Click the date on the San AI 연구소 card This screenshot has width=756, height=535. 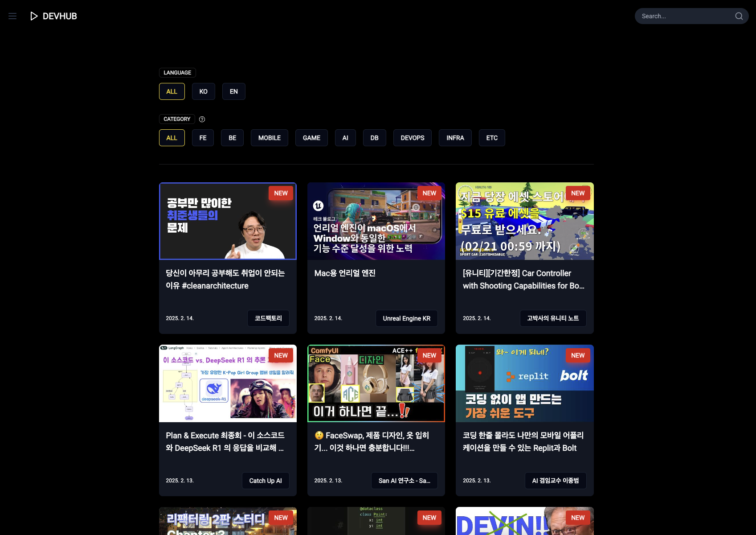coord(328,481)
